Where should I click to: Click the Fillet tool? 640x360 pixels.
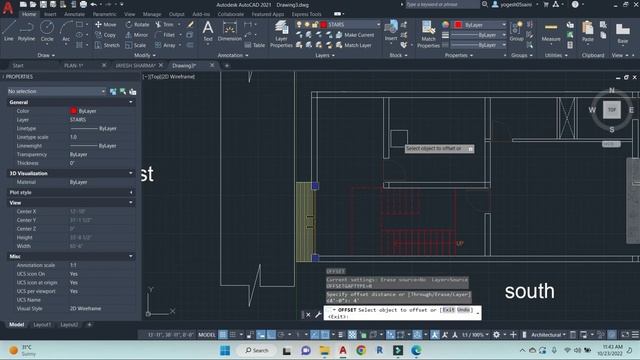pos(165,35)
